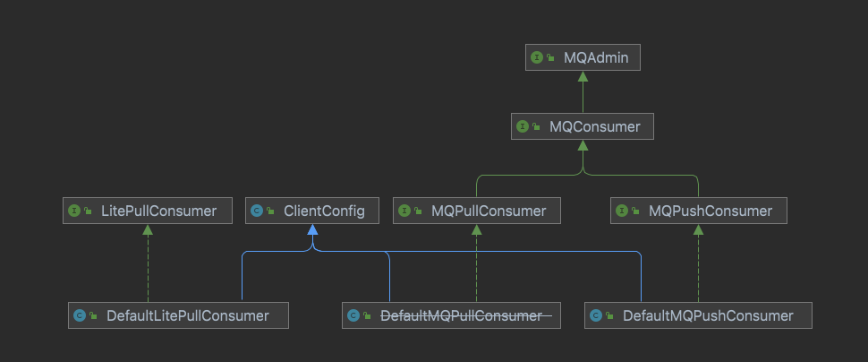This screenshot has width=868, height=362.
Task: Click the interface icon beside MQPushConsumer
Action: tap(623, 211)
